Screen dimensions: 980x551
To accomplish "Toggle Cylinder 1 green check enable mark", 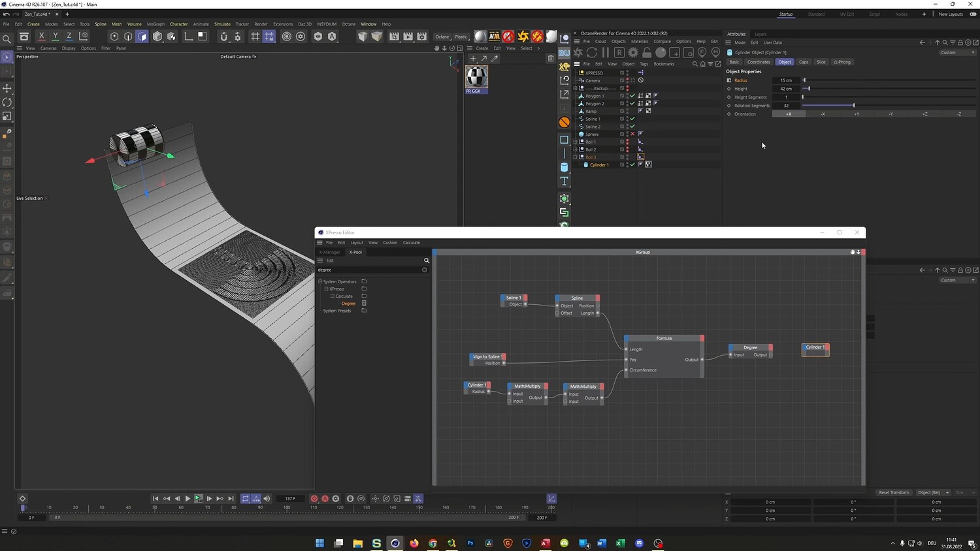I will pyautogui.click(x=632, y=165).
